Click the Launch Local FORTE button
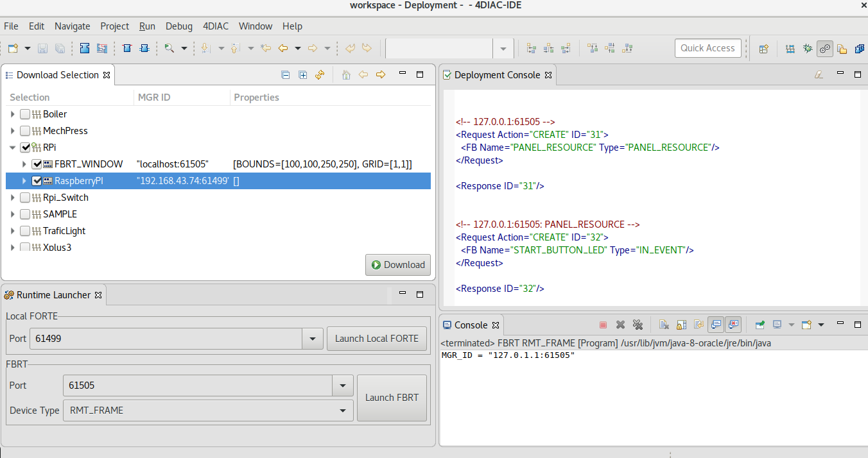 tap(377, 339)
